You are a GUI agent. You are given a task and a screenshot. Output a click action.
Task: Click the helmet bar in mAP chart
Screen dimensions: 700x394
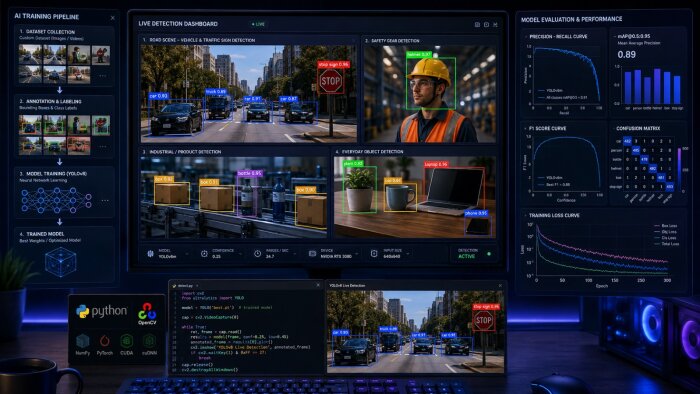[657, 86]
